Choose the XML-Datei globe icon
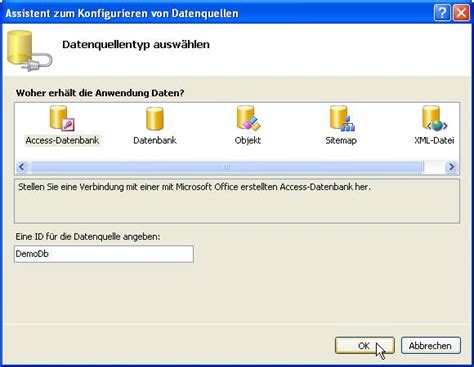The width and height of the screenshot is (474, 367). pyautogui.click(x=434, y=118)
